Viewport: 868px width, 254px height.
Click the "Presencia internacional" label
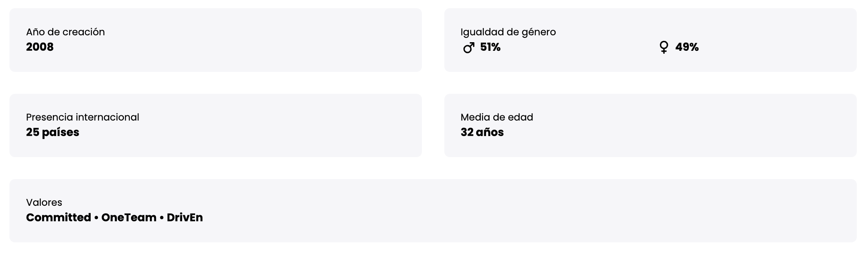[83, 117]
